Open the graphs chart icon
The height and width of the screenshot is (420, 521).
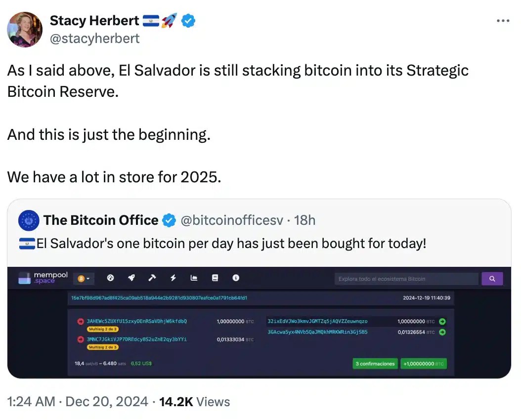tap(194, 278)
